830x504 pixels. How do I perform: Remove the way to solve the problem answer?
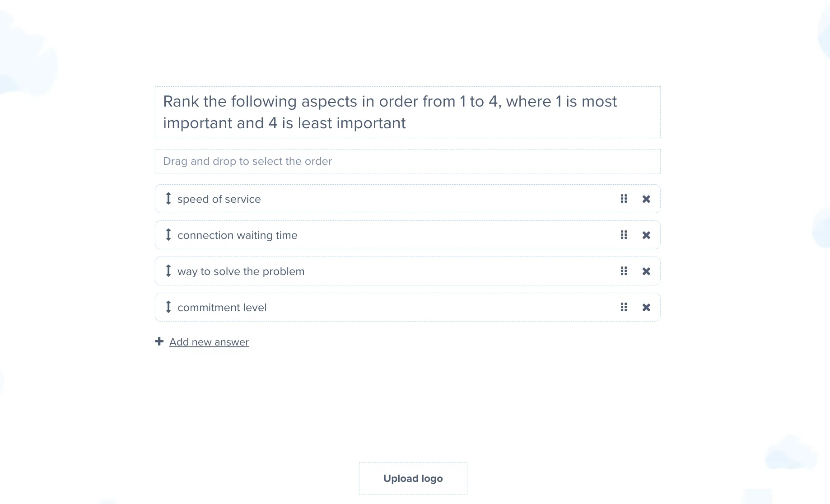pos(646,271)
